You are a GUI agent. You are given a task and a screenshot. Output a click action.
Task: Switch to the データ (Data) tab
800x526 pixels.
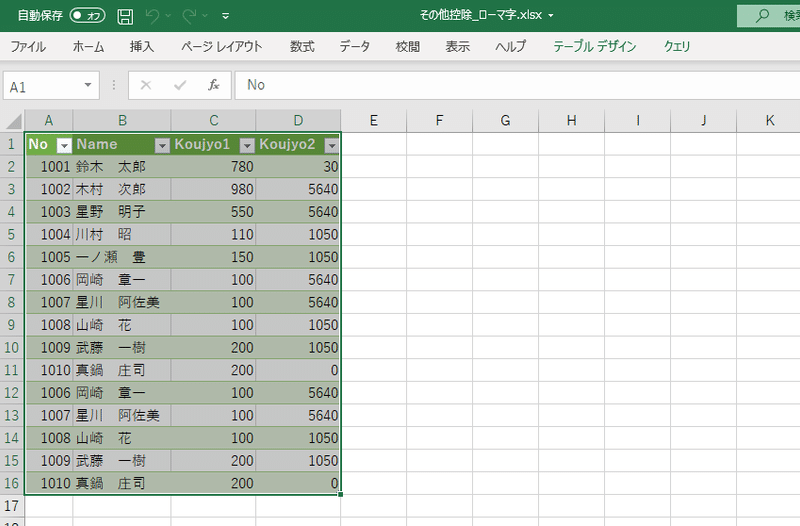(x=355, y=46)
